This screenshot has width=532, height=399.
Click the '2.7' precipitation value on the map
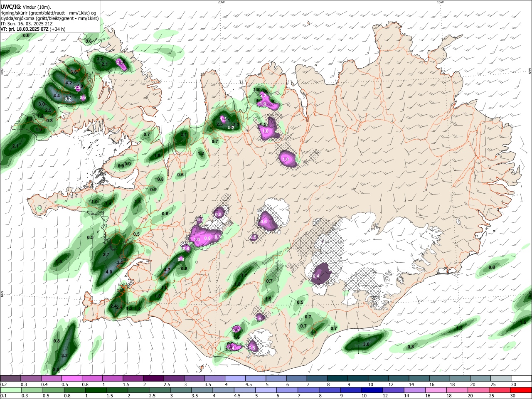(x=106, y=254)
